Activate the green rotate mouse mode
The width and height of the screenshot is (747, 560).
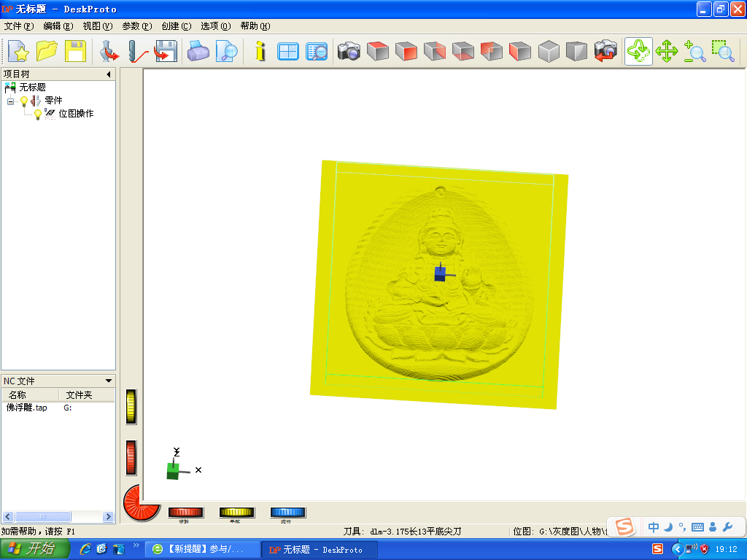pos(638,51)
